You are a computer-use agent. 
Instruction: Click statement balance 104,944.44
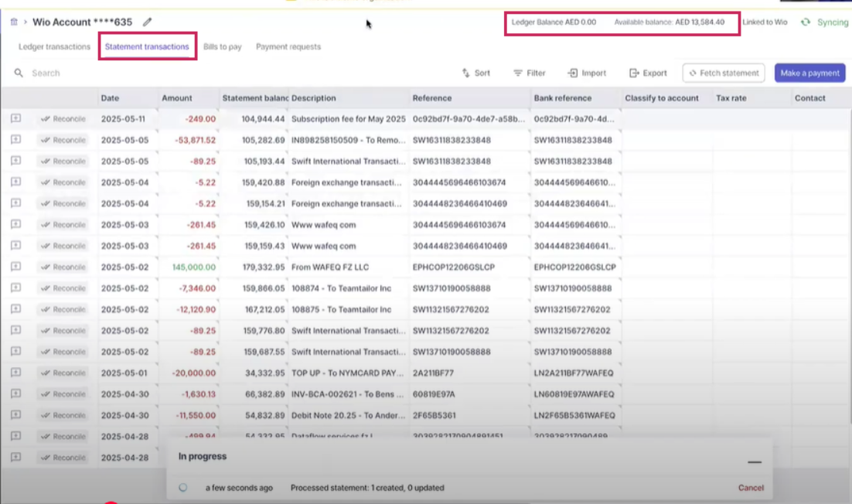(263, 118)
